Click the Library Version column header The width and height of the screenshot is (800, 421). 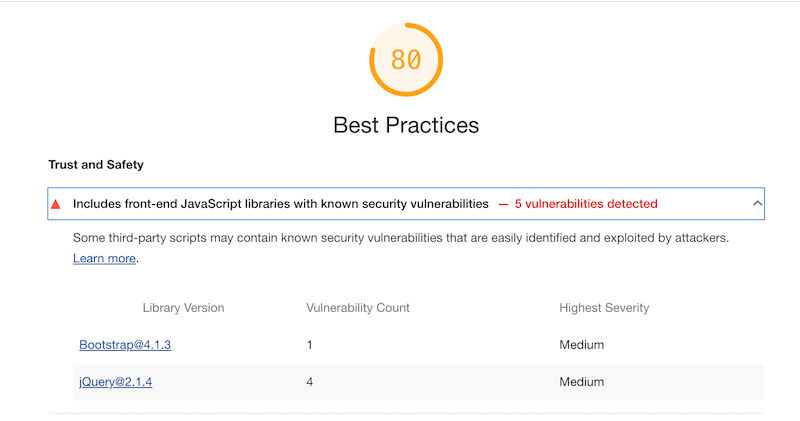pyautogui.click(x=183, y=308)
